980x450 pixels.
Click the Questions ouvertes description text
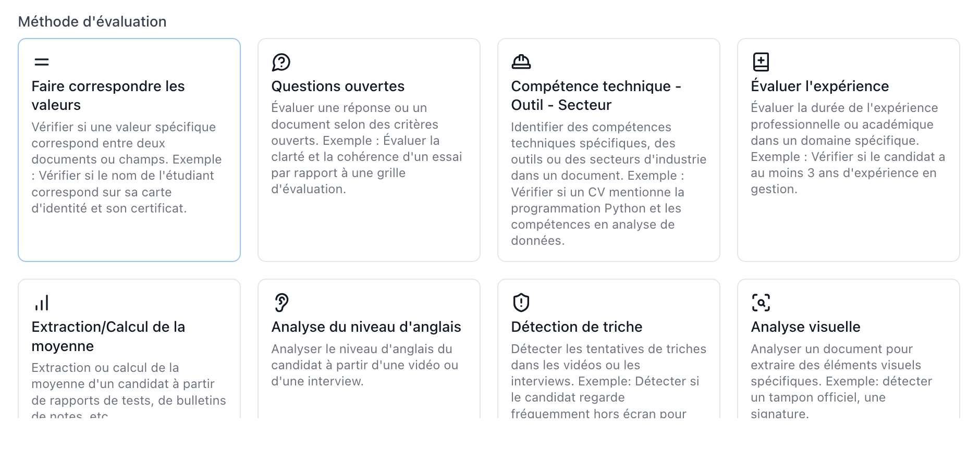(367, 148)
